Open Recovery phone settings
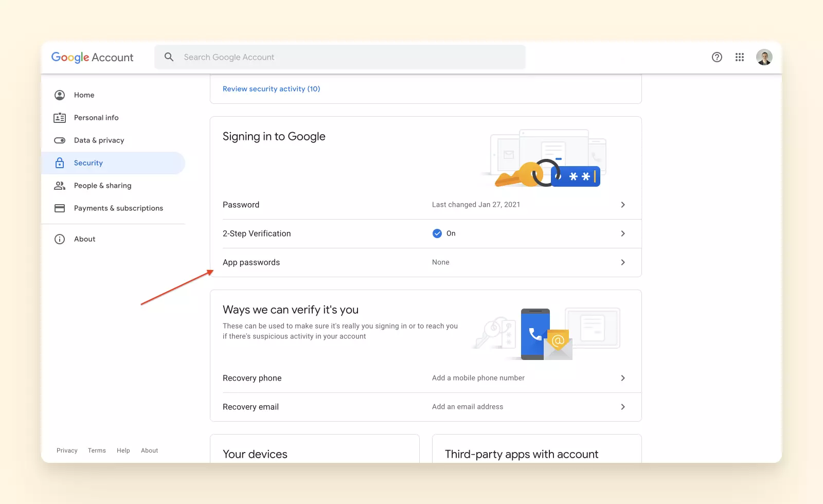823x504 pixels. click(x=426, y=378)
